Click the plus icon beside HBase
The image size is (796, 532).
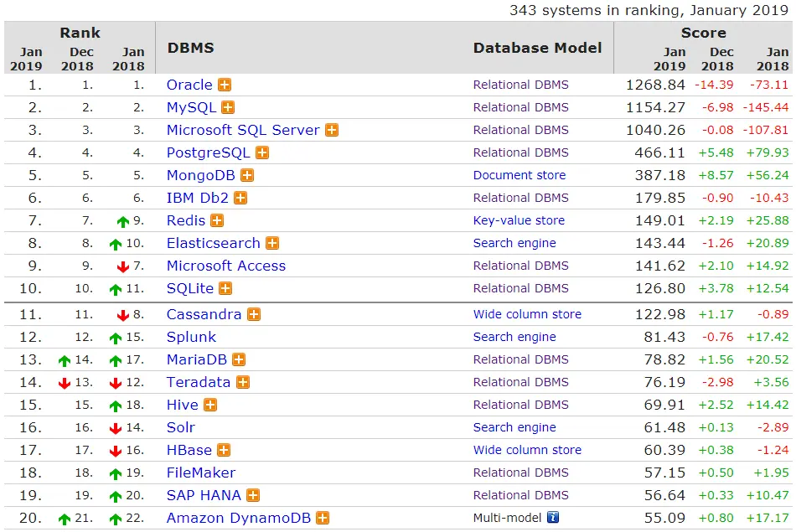click(x=224, y=450)
